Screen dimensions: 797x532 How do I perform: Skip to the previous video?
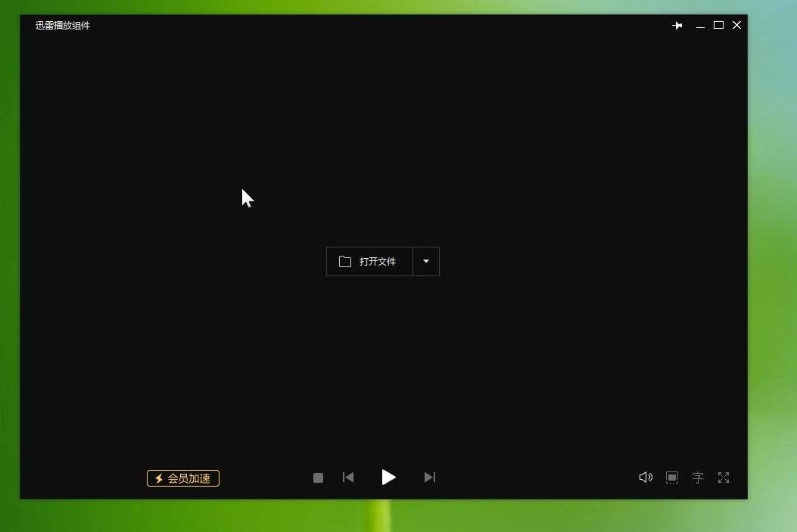pos(348,478)
